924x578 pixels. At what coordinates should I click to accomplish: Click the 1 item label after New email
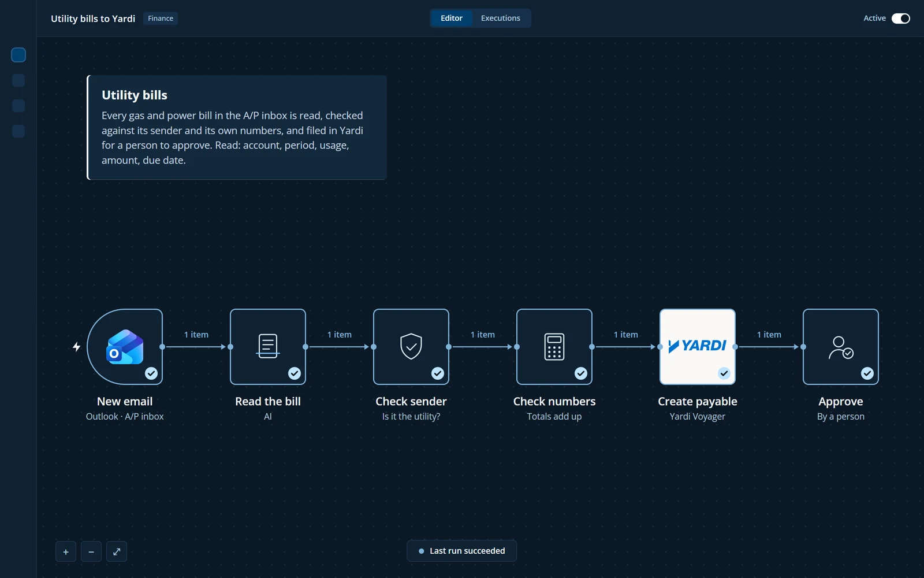196,335
